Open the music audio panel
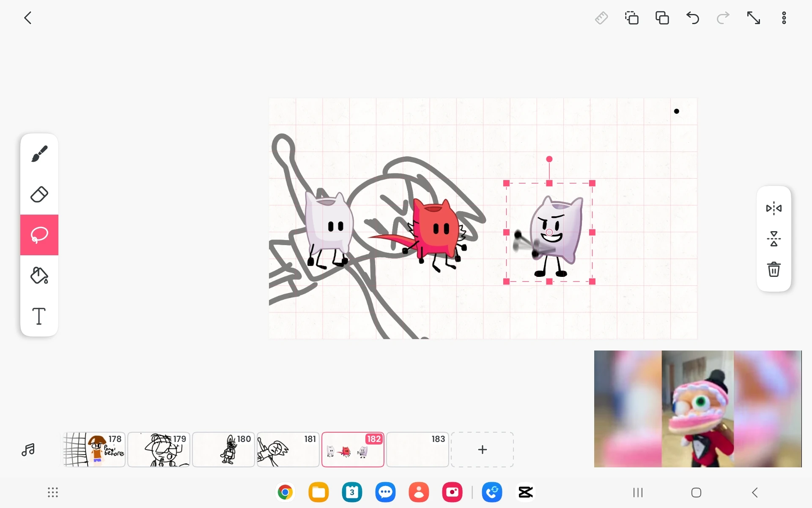The height and width of the screenshot is (508, 812). click(x=28, y=450)
